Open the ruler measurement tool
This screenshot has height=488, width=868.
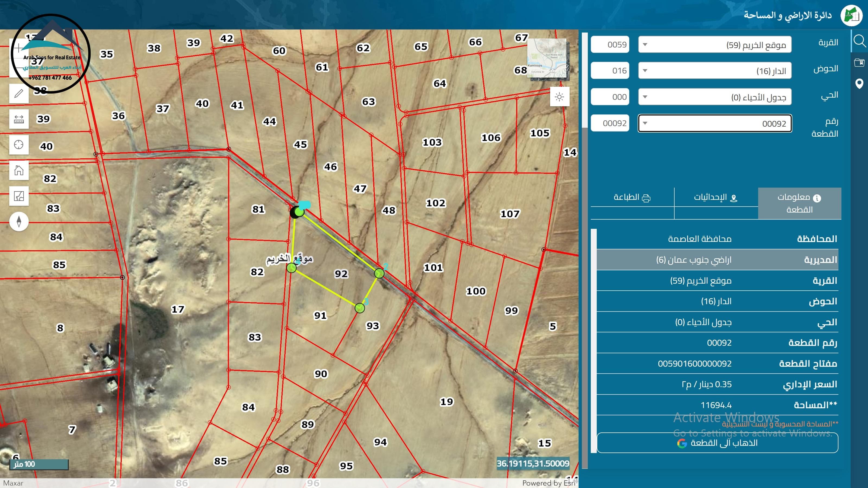coord(19,119)
